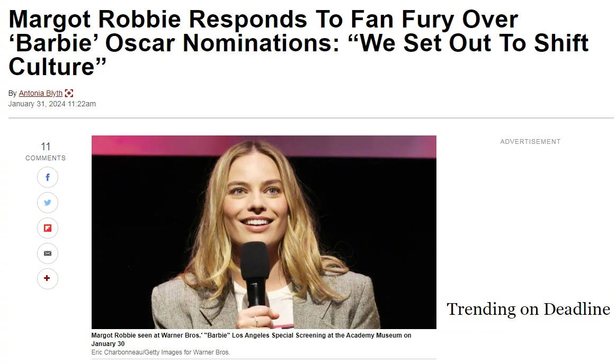This screenshot has width=616, height=364.
Task: Click the comments count number 11
Action: (46, 147)
